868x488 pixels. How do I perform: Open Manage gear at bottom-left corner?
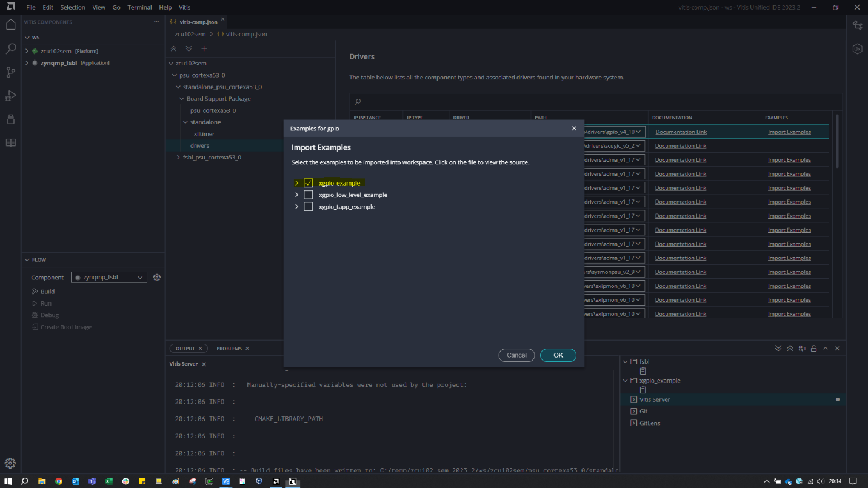click(10, 463)
